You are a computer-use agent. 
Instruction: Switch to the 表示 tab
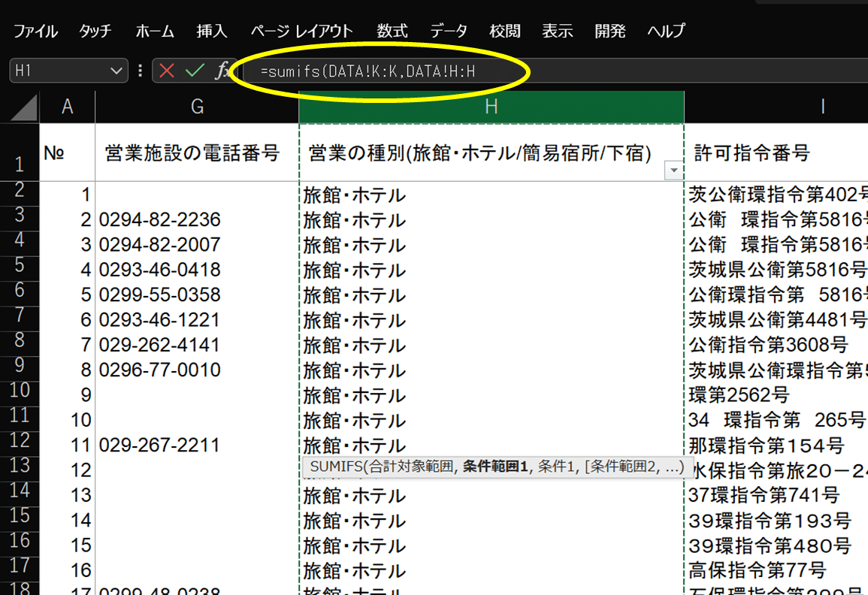click(558, 31)
